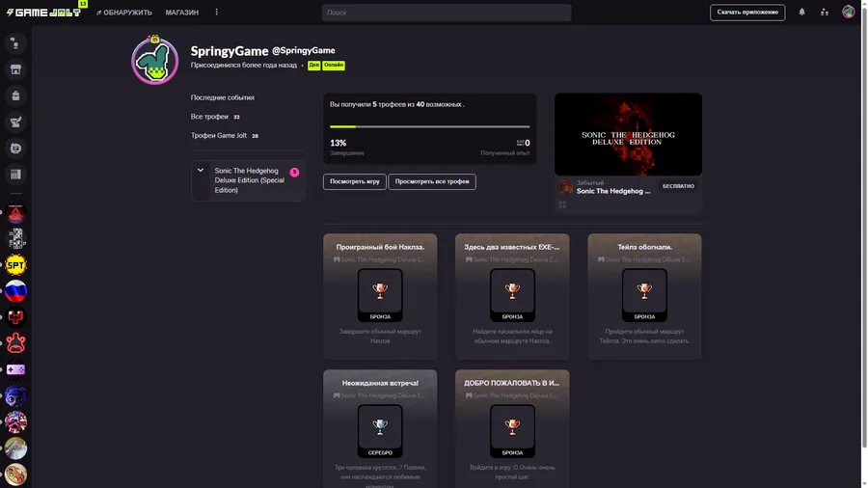This screenshot has height=488, width=868.
Task: Click the 'Неожиданная встреча!' trophy title
Action: click(380, 384)
